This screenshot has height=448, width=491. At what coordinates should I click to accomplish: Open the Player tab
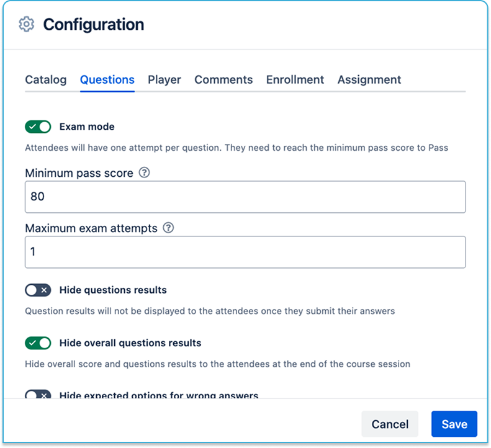[164, 79]
